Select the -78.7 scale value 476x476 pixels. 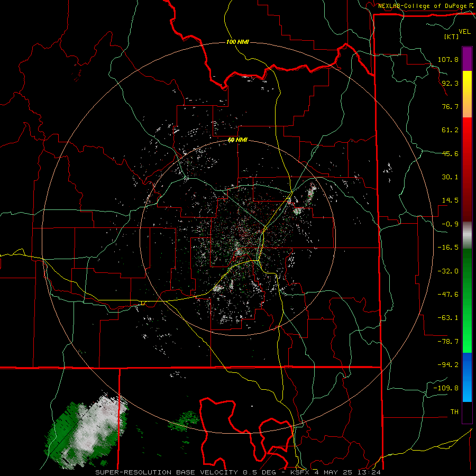448,342
